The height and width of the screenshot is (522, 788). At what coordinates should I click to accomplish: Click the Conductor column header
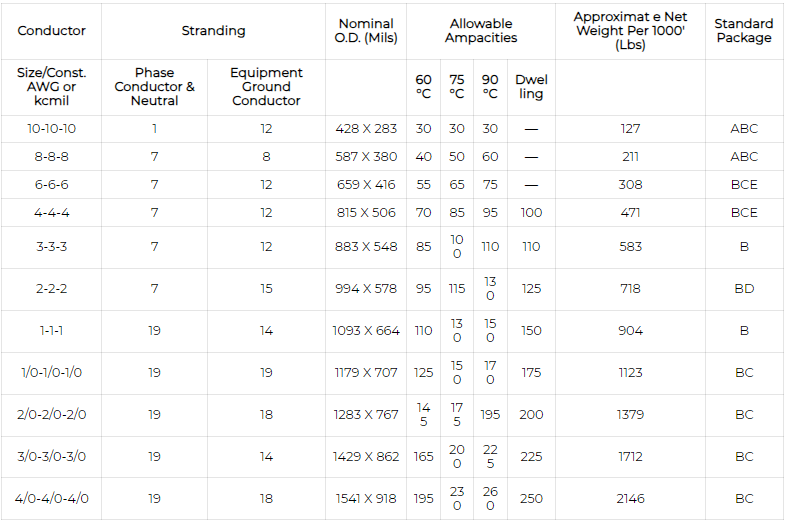tap(52, 31)
